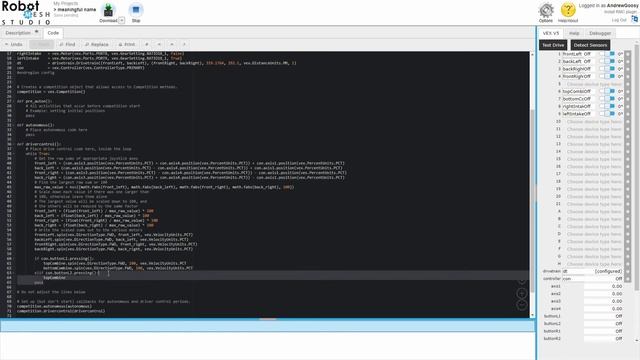This screenshot has width=640, height=360.
Task: Click the port 1 frontLeft name field
Action: [573, 54]
